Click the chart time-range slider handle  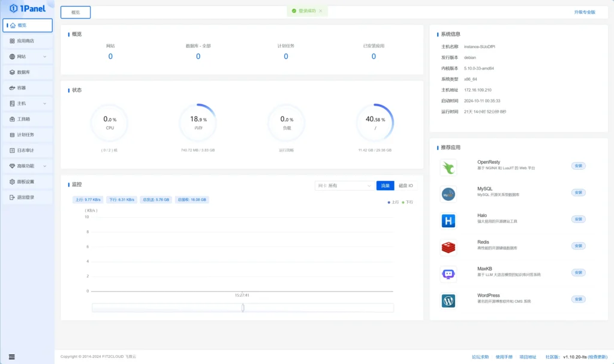243,308
